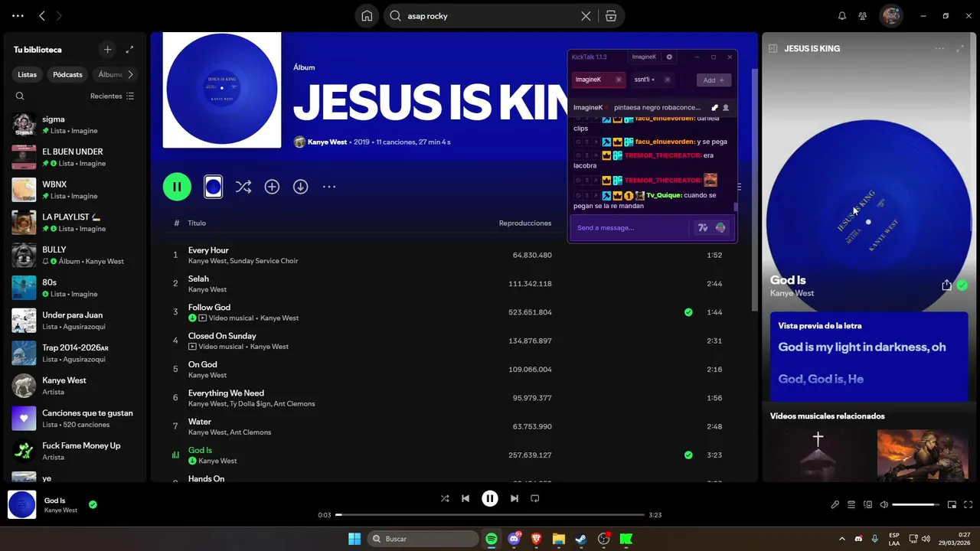The width and height of the screenshot is (980, 551).
Task: Expand Tu biblioteca to full view
Action: tap(129, 50)
